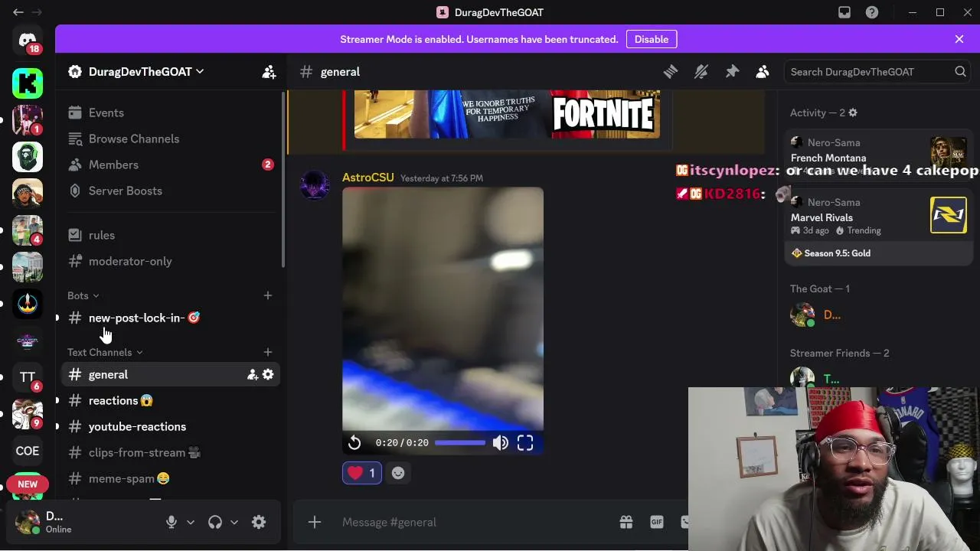Create channel in Text Channels category
Screen dimensions: 980x551
pyautogui.click(x=268, y=352)
